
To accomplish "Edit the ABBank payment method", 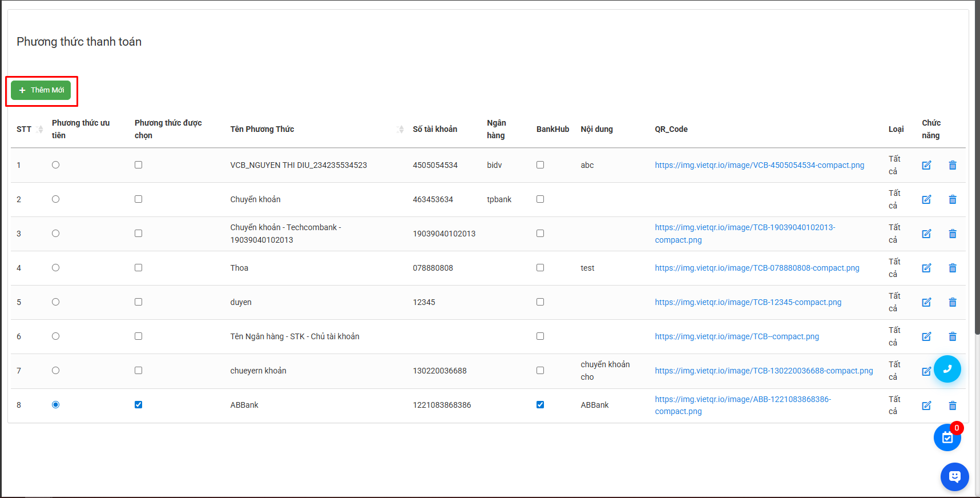I will click(926, 405).
